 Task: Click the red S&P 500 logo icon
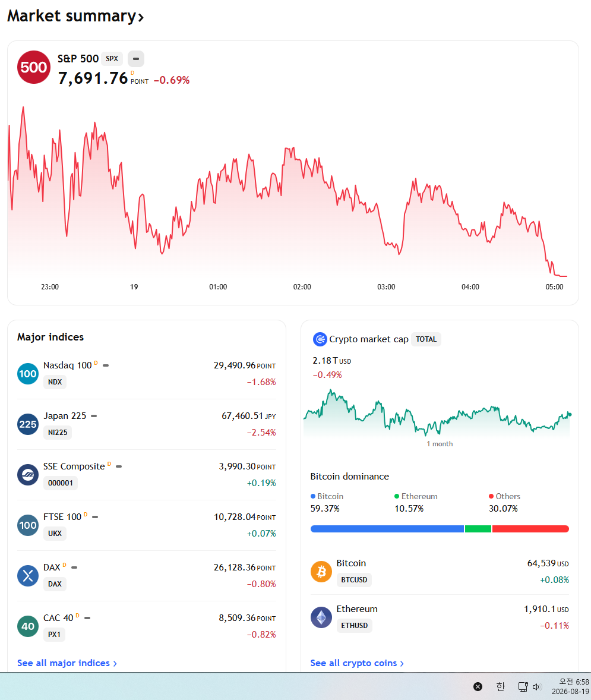pos(33,67)
